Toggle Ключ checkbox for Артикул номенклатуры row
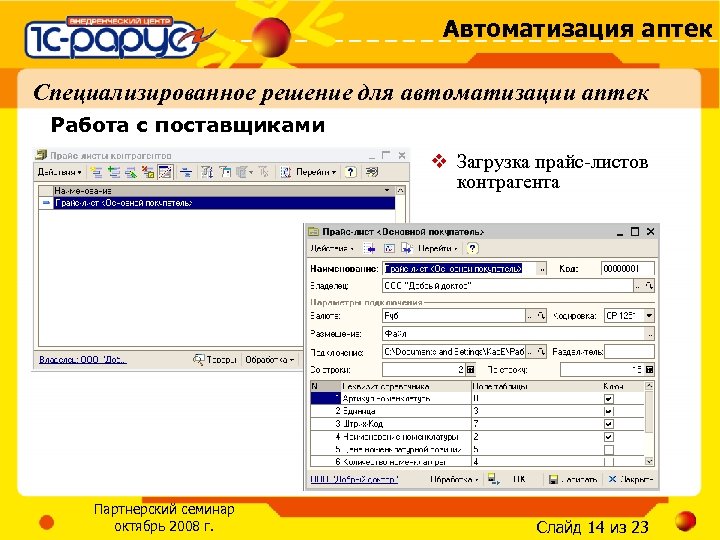The image size is (720, 540). 608,399
